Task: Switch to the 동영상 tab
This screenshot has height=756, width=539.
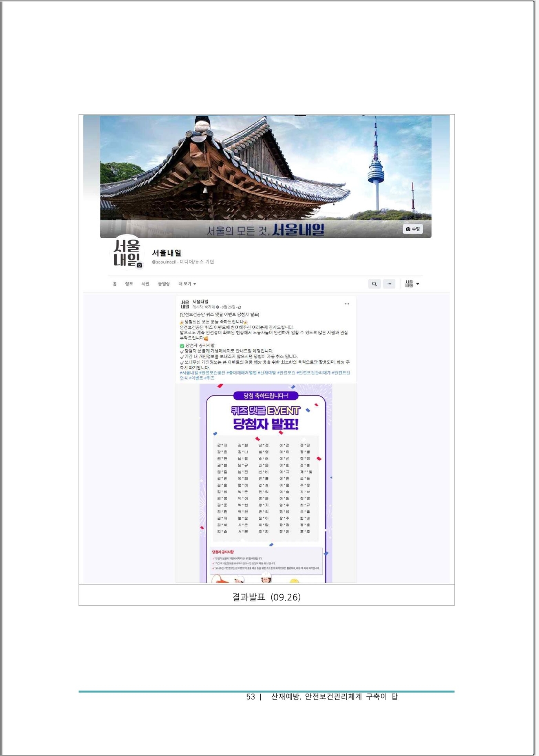Action: [164, 284]
